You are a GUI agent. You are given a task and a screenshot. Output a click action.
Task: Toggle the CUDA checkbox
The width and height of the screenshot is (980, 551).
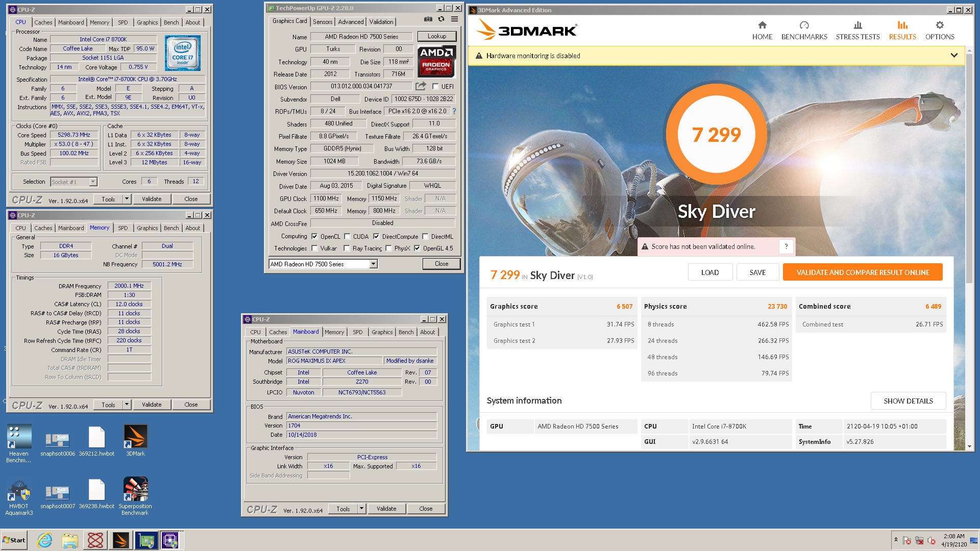click(x=347, y=236)
